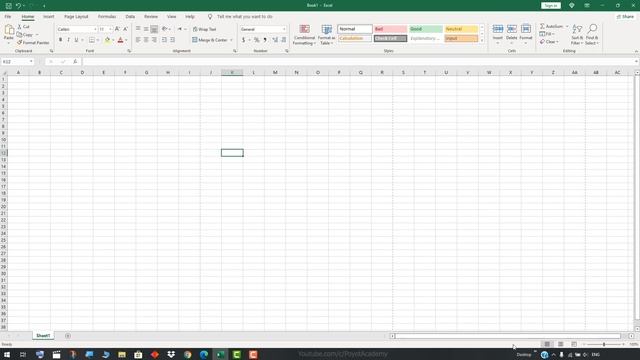Screen dimensions: 640x360
Task: Expand Alignment group dialog launcher
Action: pos(235,51)
